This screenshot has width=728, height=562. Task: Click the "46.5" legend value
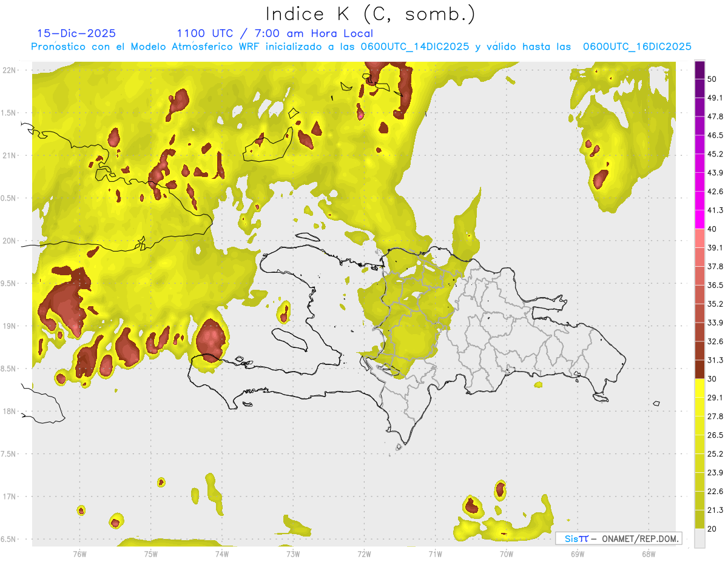[x=715, y=135]
